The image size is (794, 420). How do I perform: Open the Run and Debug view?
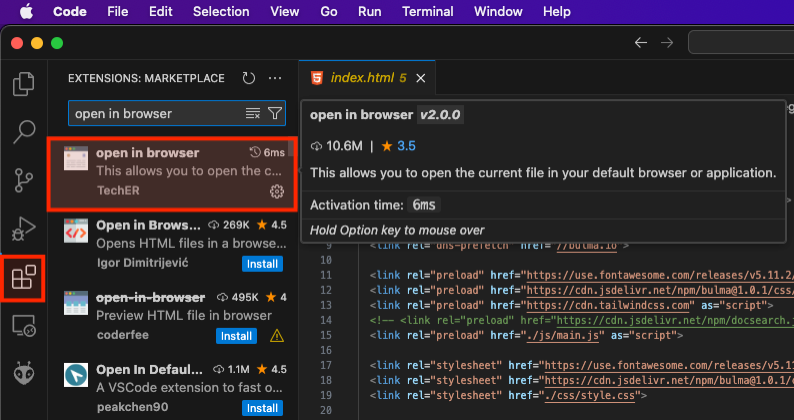[23, 228]
